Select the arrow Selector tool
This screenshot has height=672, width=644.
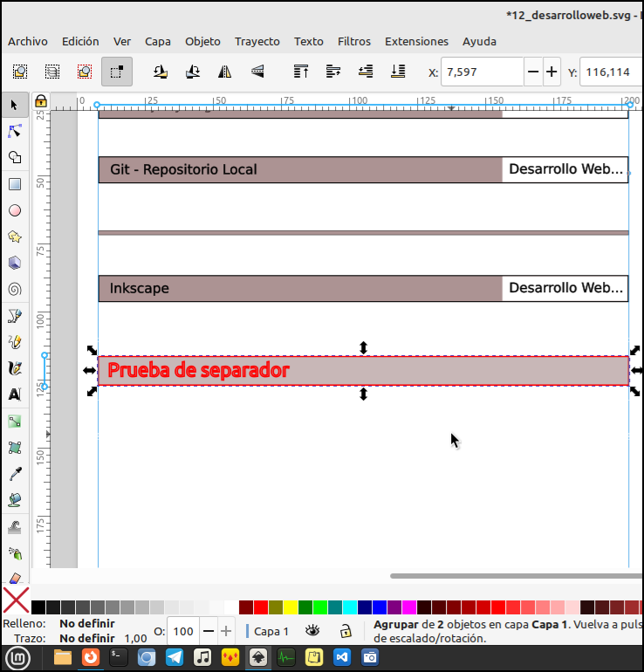[15, 105]
